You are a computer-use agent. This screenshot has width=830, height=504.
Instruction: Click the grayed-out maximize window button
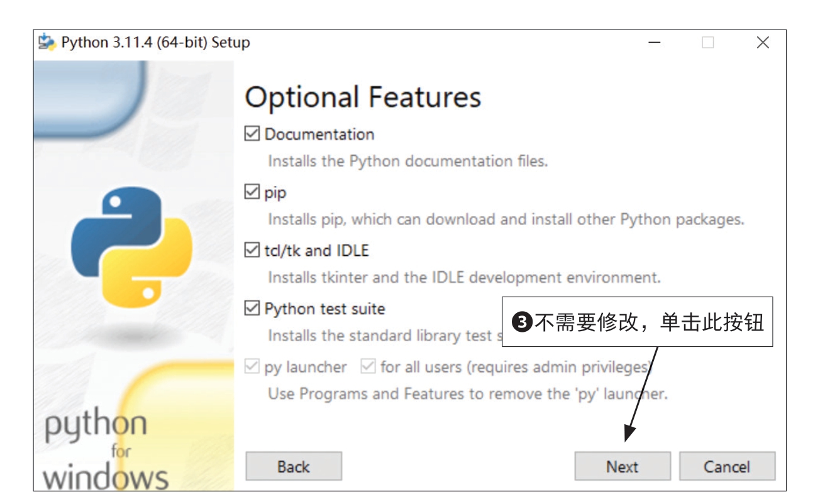(708, 42)
